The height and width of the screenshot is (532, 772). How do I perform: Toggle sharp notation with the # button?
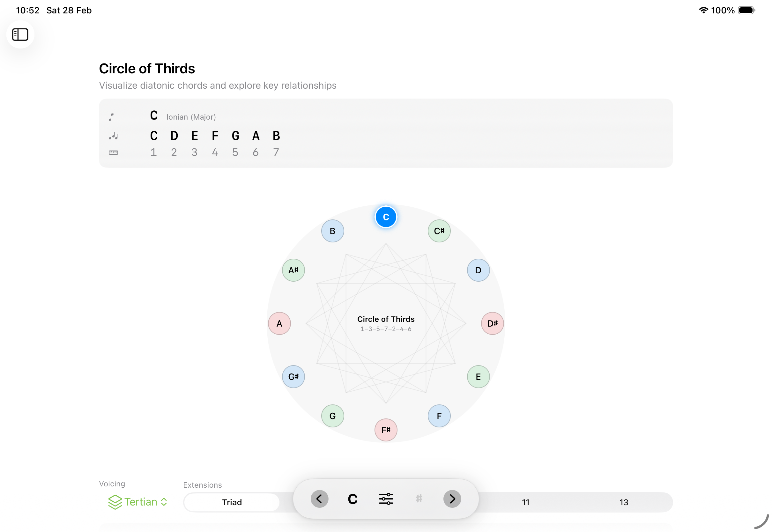419,499
